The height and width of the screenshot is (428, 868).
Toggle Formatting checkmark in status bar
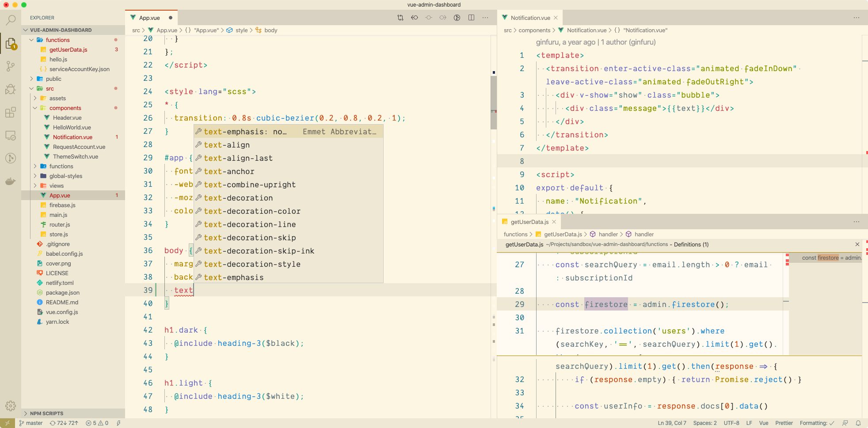pyautogui.click(x=817, y=423)
